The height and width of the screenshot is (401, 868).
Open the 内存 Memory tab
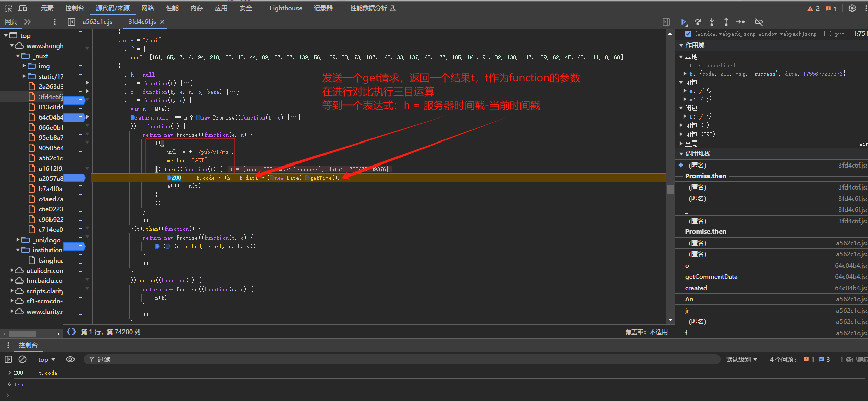click(x=196, y=8)
